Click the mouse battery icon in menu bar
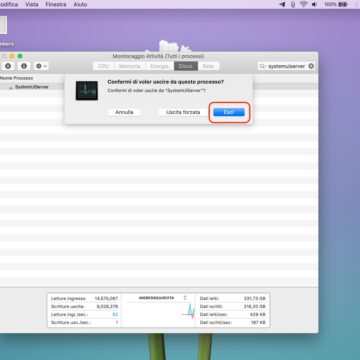The image size is (360, 360). coord(293,4)
